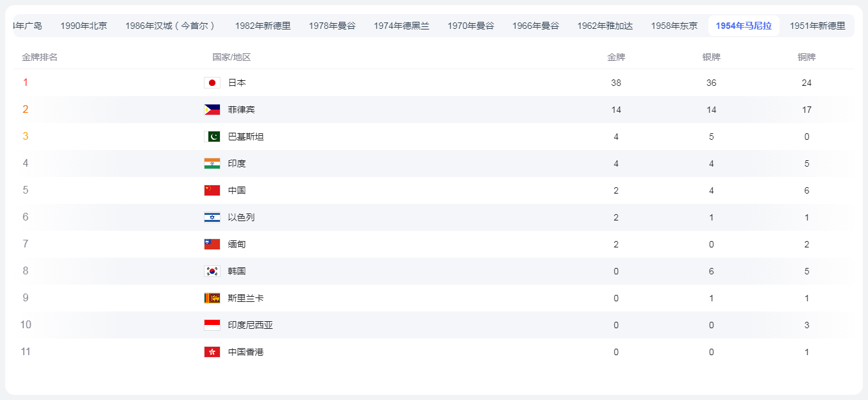Click the orange rank number 2
The height and width of the screenshot is (400, 868).
click(x=26, y=110)
